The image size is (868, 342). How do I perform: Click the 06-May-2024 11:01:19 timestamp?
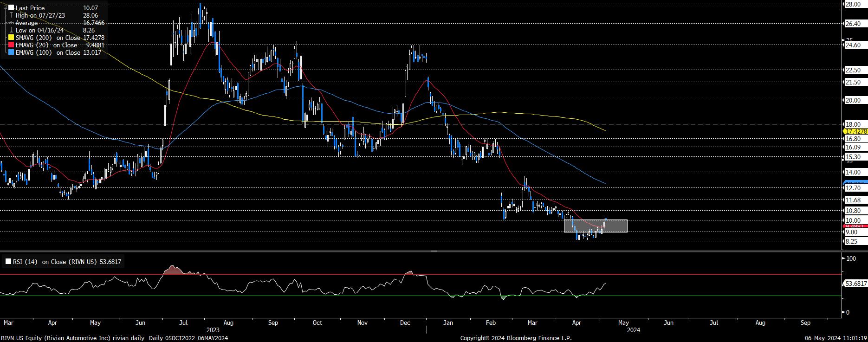(x=835, y=338)
